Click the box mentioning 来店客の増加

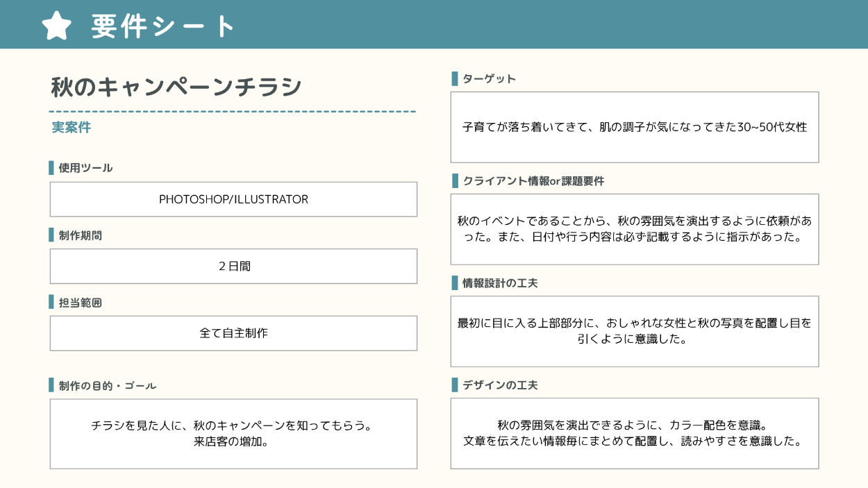(x=233, y=433)
